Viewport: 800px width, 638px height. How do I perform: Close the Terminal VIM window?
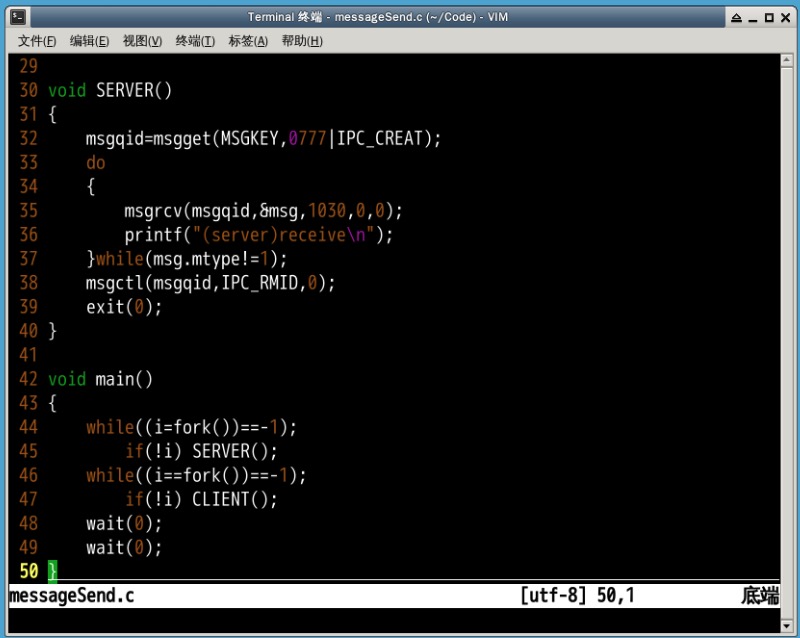pyautogui.click(x=784, y=17)
